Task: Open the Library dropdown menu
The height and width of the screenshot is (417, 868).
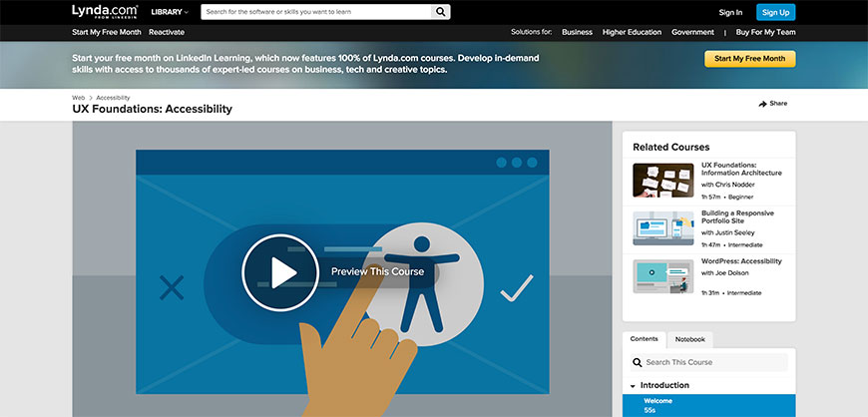Action: [170, 12]
